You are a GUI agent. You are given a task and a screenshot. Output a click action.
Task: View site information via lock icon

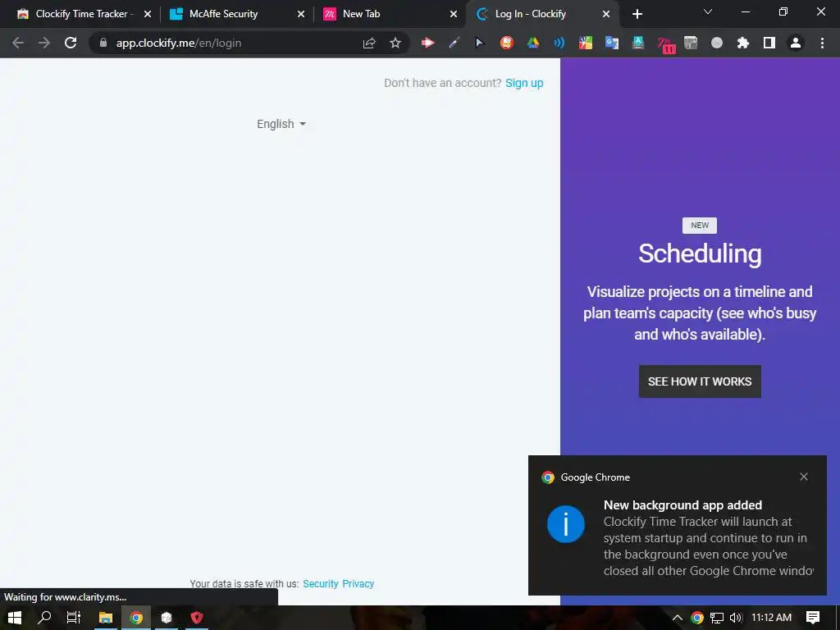tap(103, 43)
